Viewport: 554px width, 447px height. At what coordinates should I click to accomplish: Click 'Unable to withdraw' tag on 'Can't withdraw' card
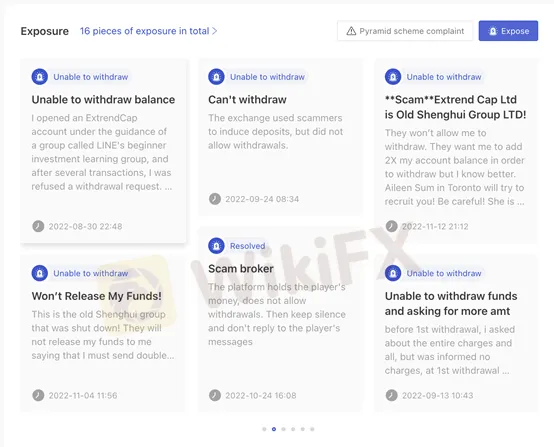click(267, 77)
